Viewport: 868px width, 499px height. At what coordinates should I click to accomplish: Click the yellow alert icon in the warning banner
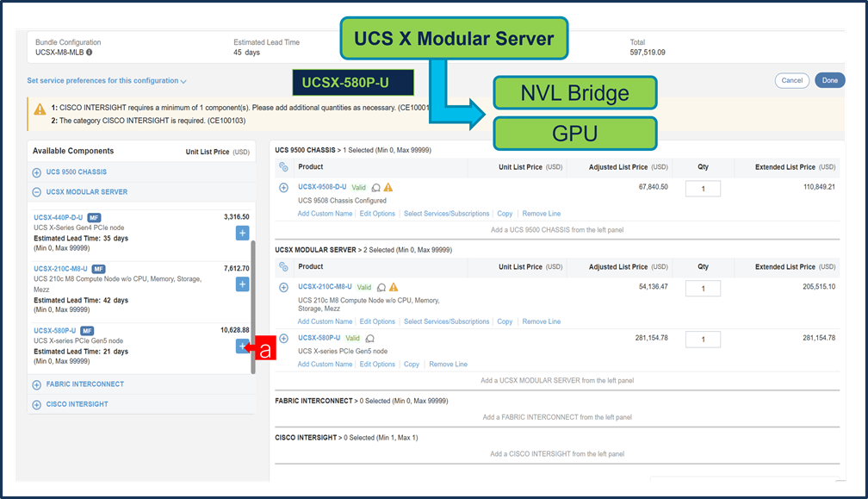(40, 109)
